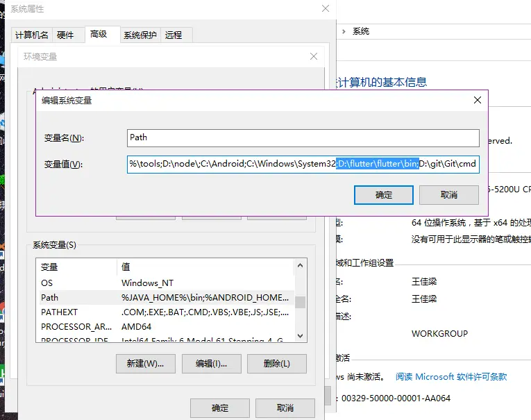
Task: Click the 系统 breadcrumb in the background window
Action: (x=361, y=31)
